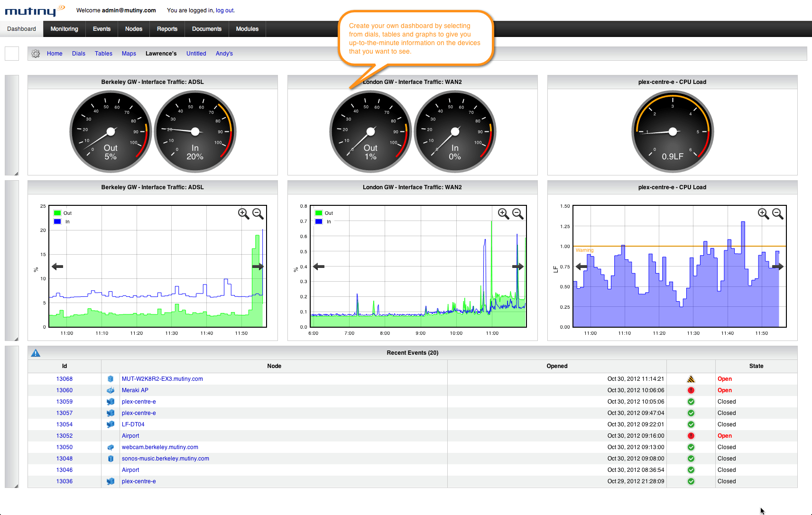Image resolution: width=812 pixels, height=515 pixels.
Task: Zoom out on plex-centre-e CPU Load graph
Action: click(x=778, y=214)
